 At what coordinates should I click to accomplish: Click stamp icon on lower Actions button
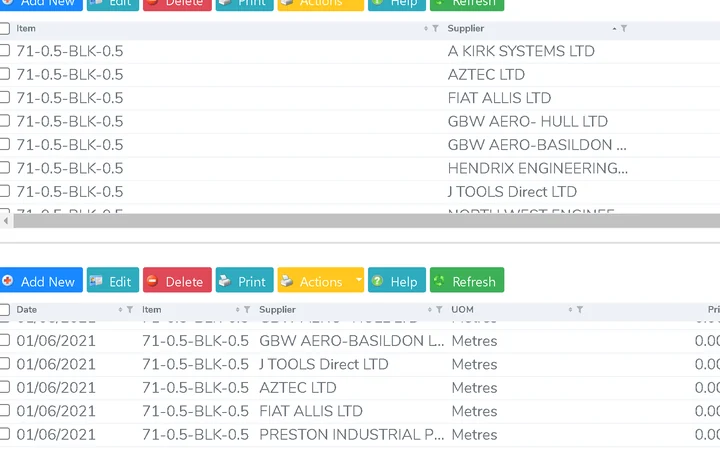pyautogui.click(x=287, y=281)
